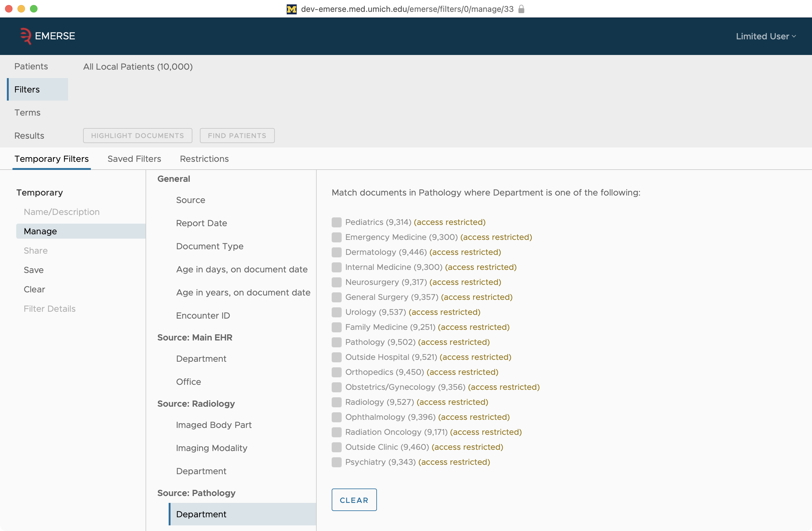Select the Office filter
This screenshot has height=531, width=812.
[188, 382]
